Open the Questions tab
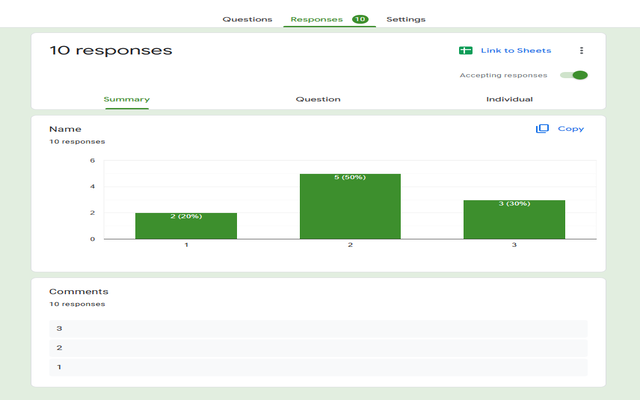 point(247,19)
